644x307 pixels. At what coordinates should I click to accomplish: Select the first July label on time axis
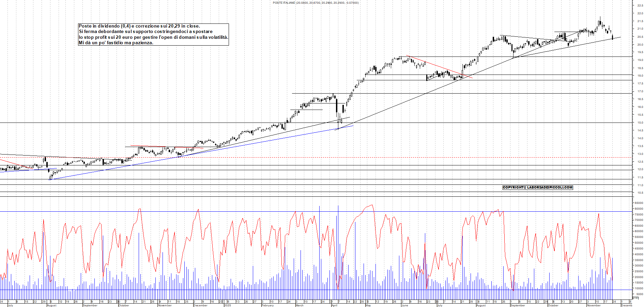10,305
